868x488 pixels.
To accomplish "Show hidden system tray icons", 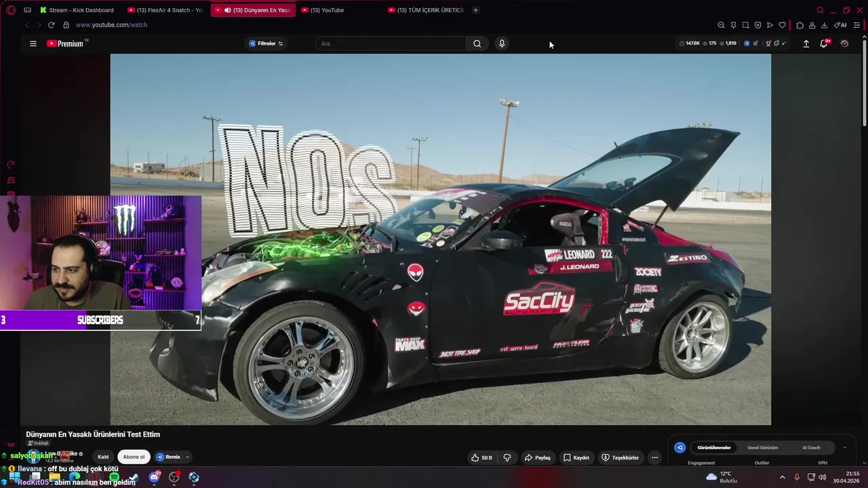I will (782, 477).
